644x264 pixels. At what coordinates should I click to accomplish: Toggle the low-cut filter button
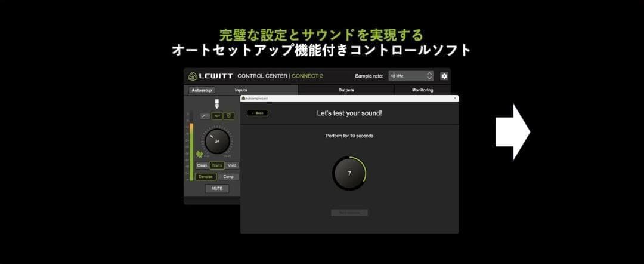click(x=205, y=116)
